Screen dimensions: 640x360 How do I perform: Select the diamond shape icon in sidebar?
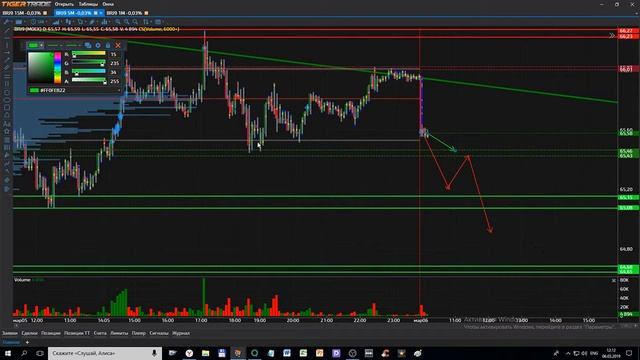pos(7,180)
